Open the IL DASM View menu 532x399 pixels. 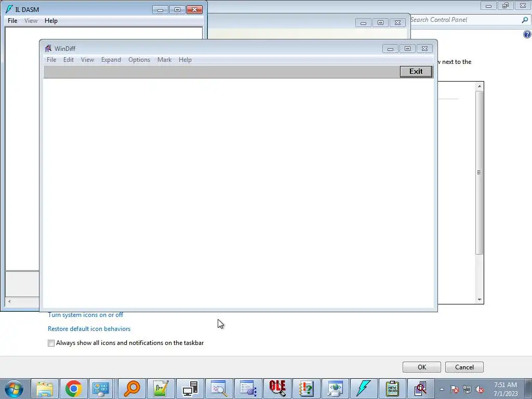pyautogui.click(x=31, y=21)
